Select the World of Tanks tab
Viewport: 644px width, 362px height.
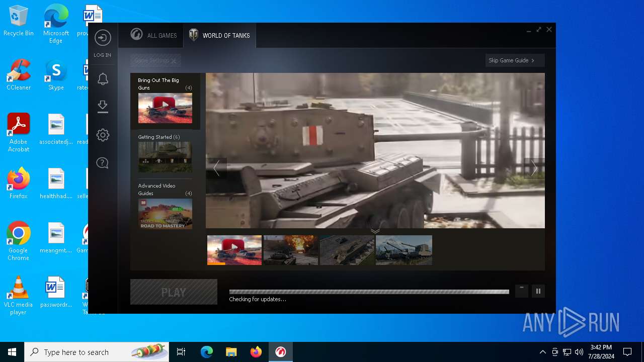pyautogui.click(x=219, y=35)
